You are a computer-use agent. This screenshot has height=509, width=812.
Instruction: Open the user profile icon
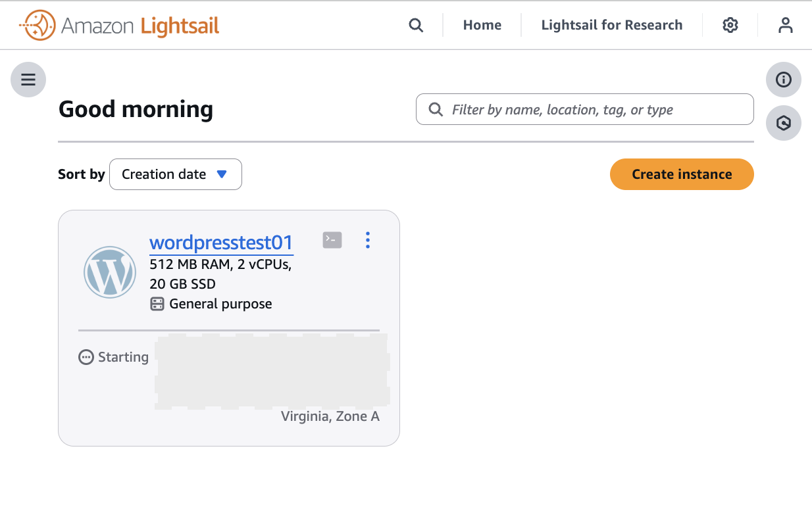tap(785, 25)
